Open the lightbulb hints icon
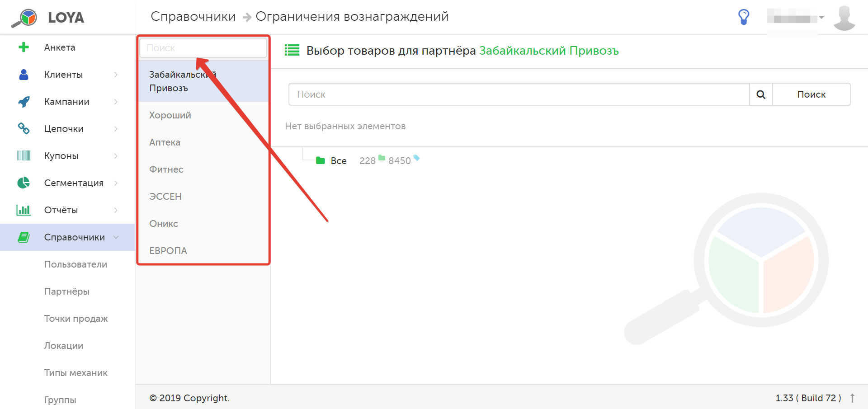Screen dimensions: 868x409 744,17
